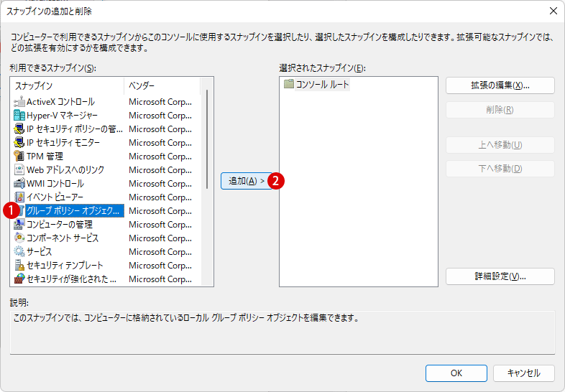Select WMI コントロール snap-in
This screenshot has height=392, width=565.
[x=55, y=184]
